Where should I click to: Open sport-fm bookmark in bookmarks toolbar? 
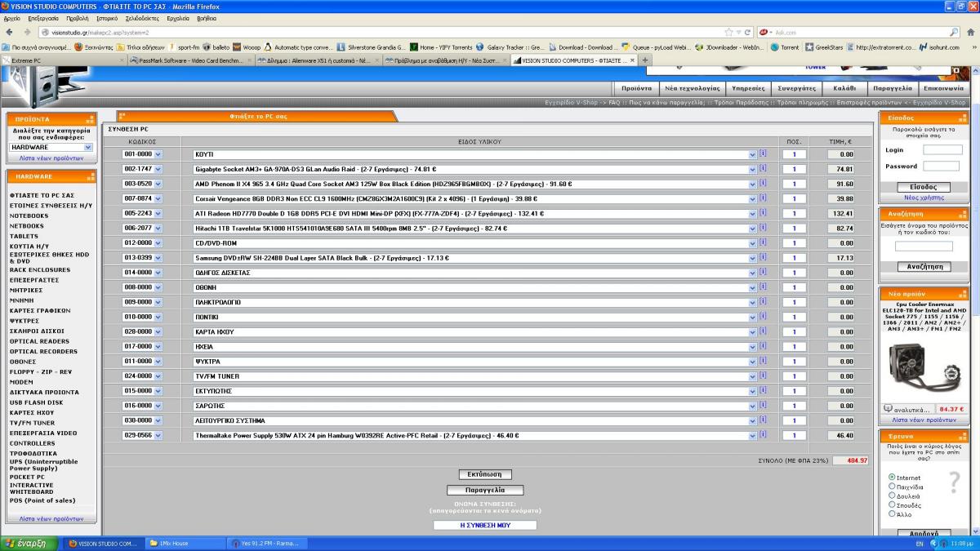183,47
